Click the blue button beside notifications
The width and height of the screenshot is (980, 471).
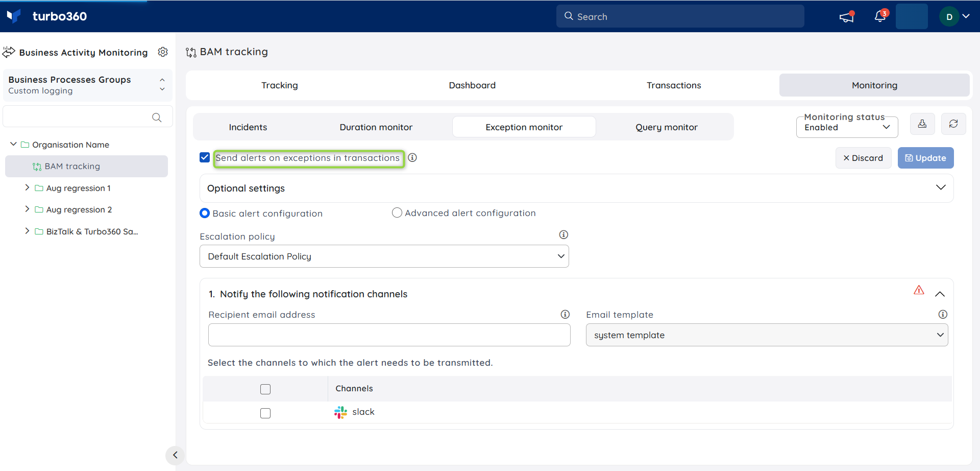tap(912, 16)
